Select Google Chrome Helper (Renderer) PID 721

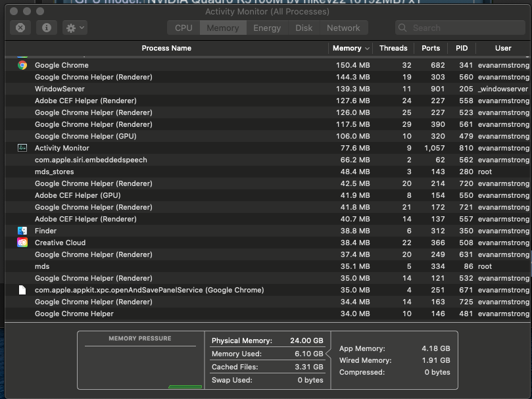[268, 207]
